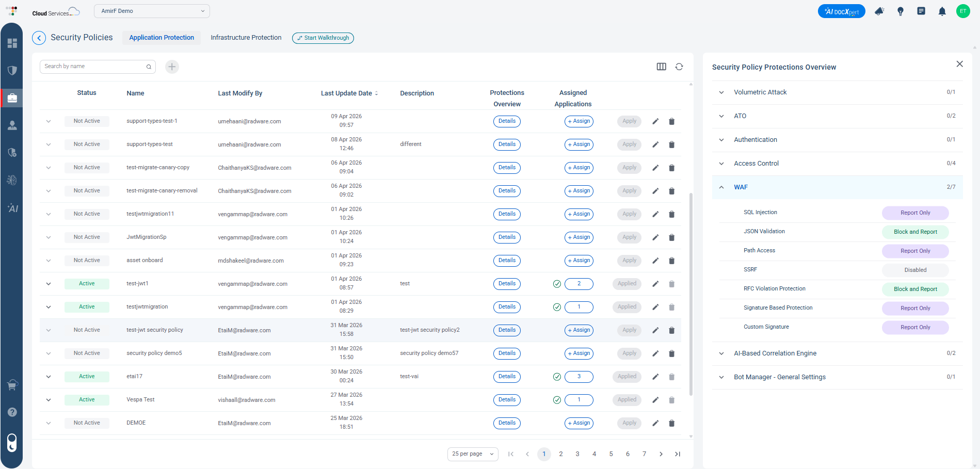Viewport: 980px width, 469px height.
Task: Go to the next page arrow
Action: (661, 454)
